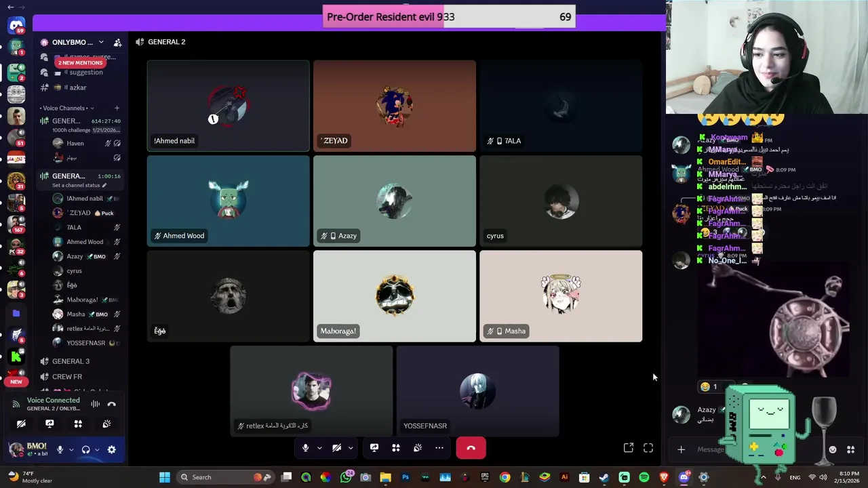868x488 pixels.
Task: Open User Settings gear
Action: click(x=112, y=449)
